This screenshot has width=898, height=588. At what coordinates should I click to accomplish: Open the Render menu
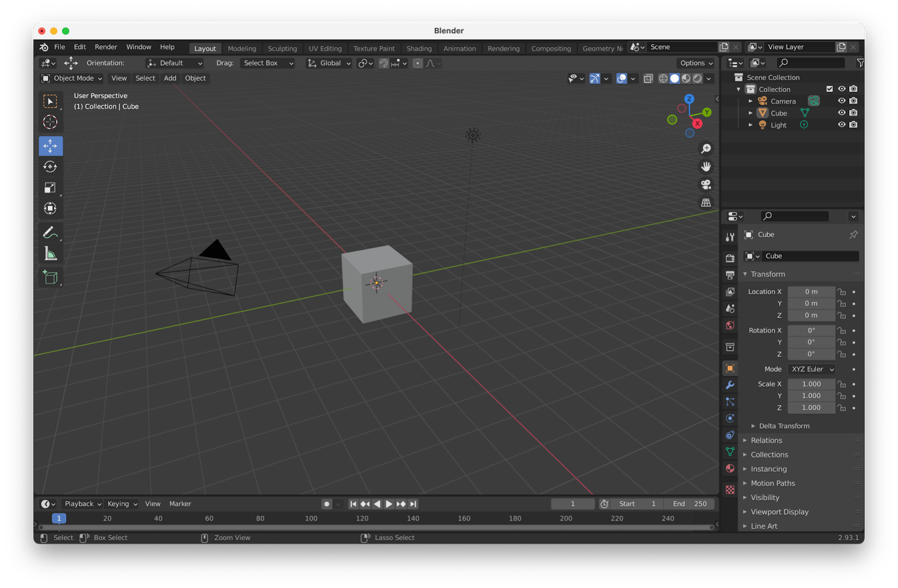(106, 47)
